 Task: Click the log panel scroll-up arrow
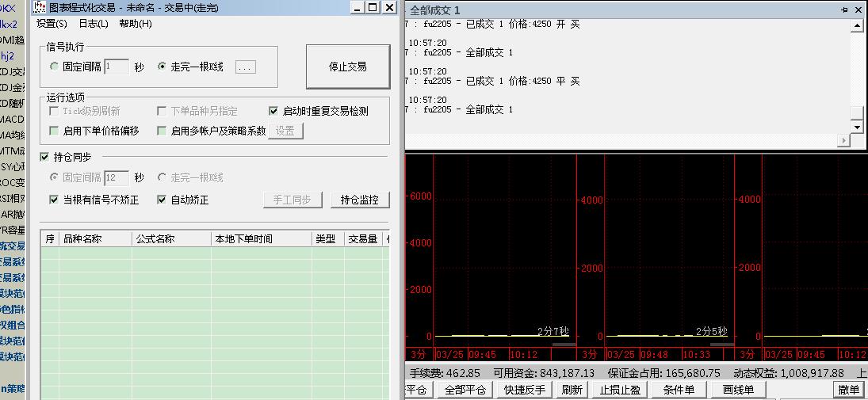point(858,26)
